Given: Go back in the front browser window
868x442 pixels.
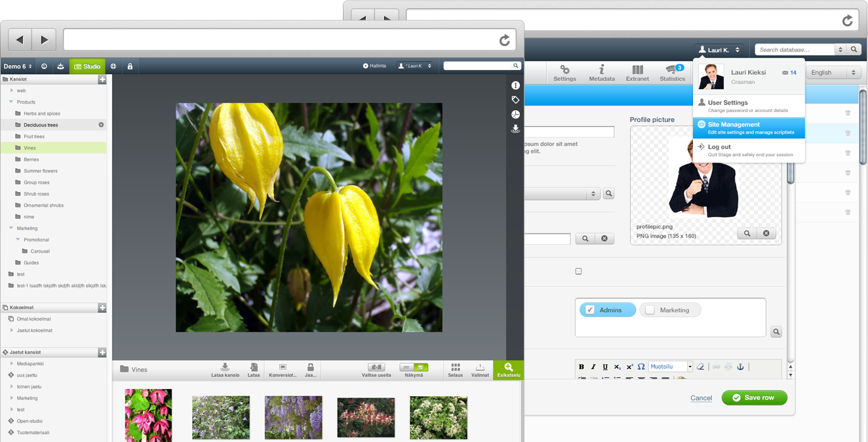Looking at the screenshot, I should point(20,40).
